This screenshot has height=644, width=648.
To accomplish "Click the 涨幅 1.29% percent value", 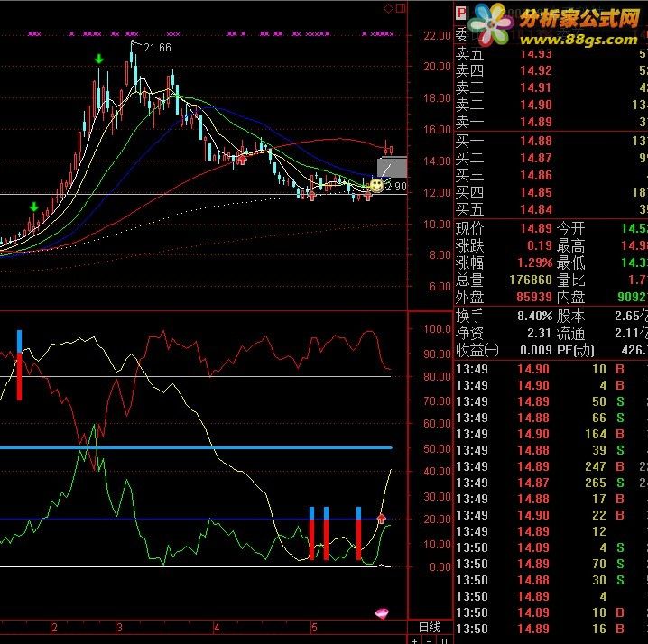I will coord(535,262).
